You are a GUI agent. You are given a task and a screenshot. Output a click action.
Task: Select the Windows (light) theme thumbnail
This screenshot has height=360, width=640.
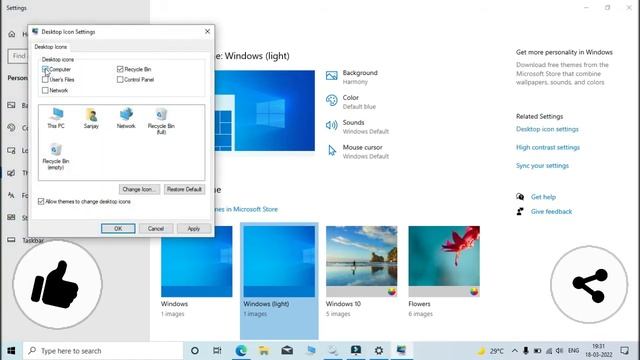click(279, 261)
